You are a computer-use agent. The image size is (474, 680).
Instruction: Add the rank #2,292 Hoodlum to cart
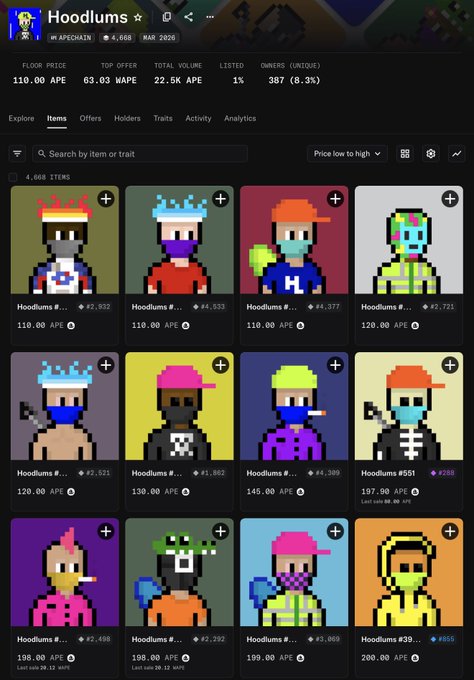(x=221, y=531)
